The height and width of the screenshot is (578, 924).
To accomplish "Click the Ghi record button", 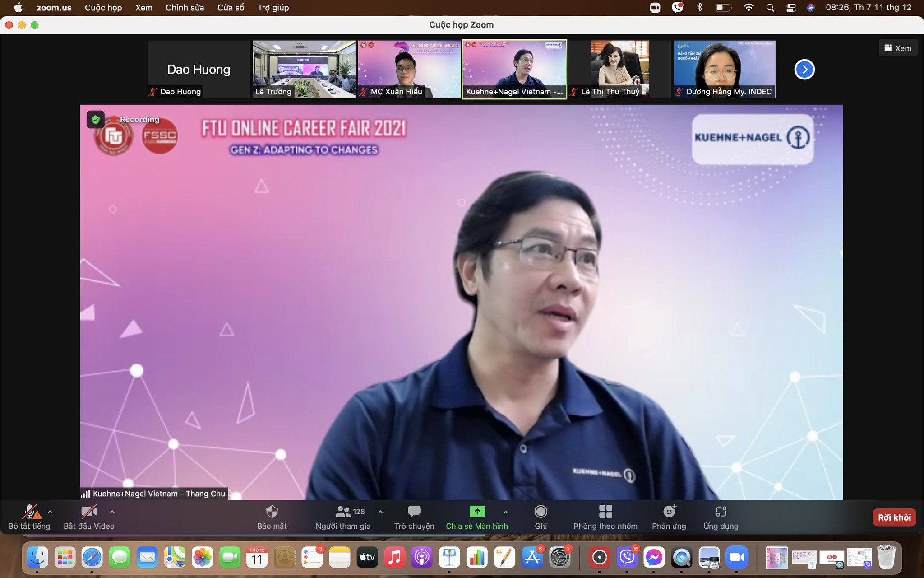I will click(541, 517).
